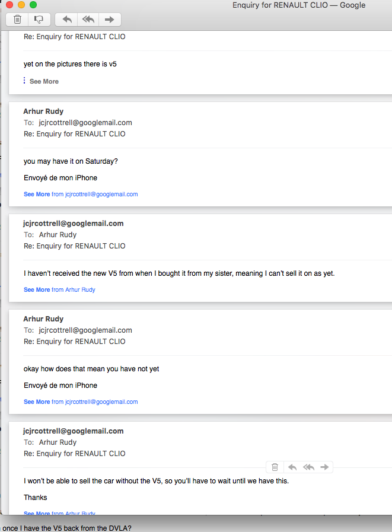
Task: Expand See More below "you may have it on Saturday?"
Action: 37,194
